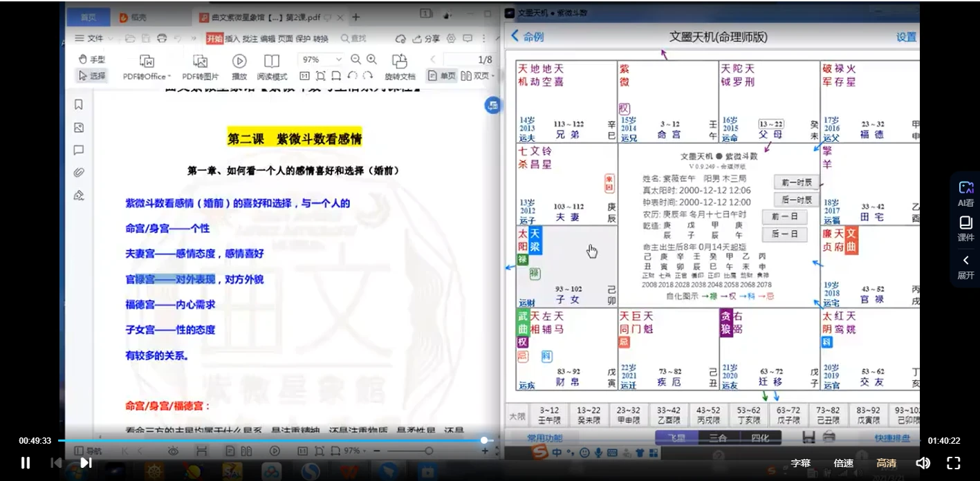Mute the video player volume
This screenshot has width=980, height=481.
pos(923,463)
